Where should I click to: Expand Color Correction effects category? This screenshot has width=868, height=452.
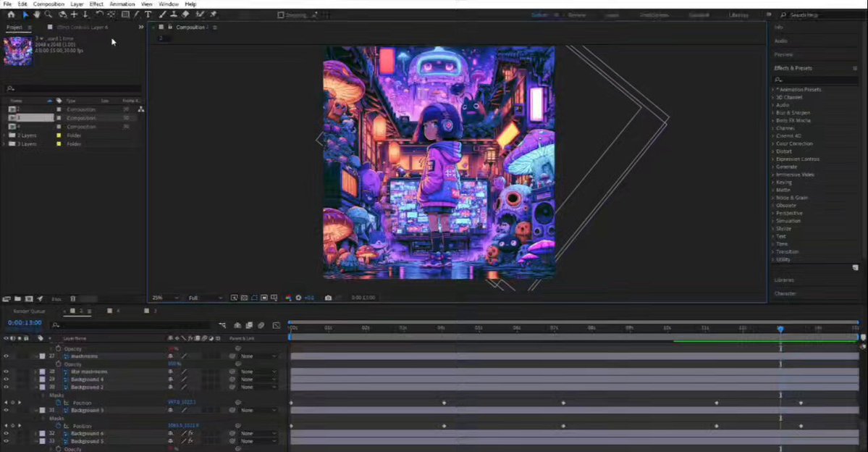773,144
